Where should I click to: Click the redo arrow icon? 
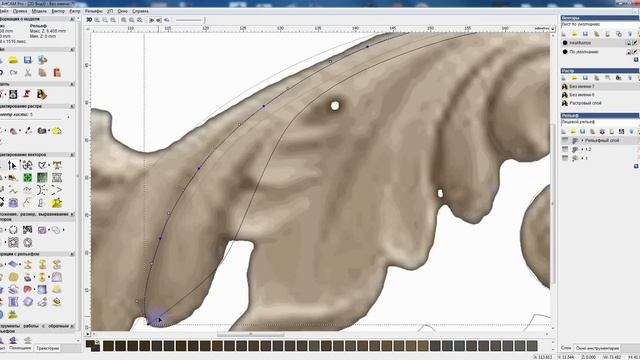(13, 73)
